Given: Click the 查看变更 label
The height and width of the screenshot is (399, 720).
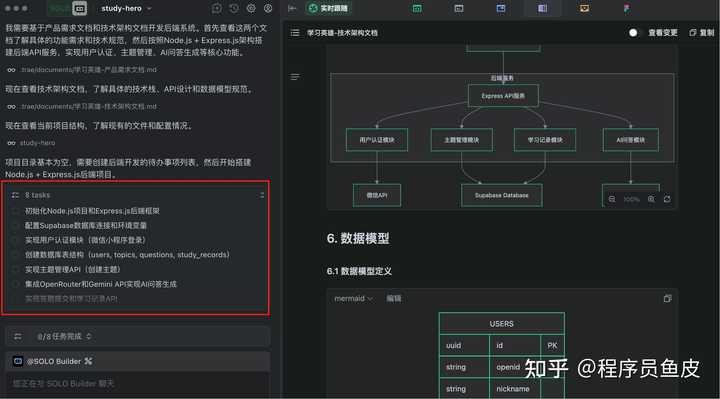Looking at the screenshot, I should [663, 33].
